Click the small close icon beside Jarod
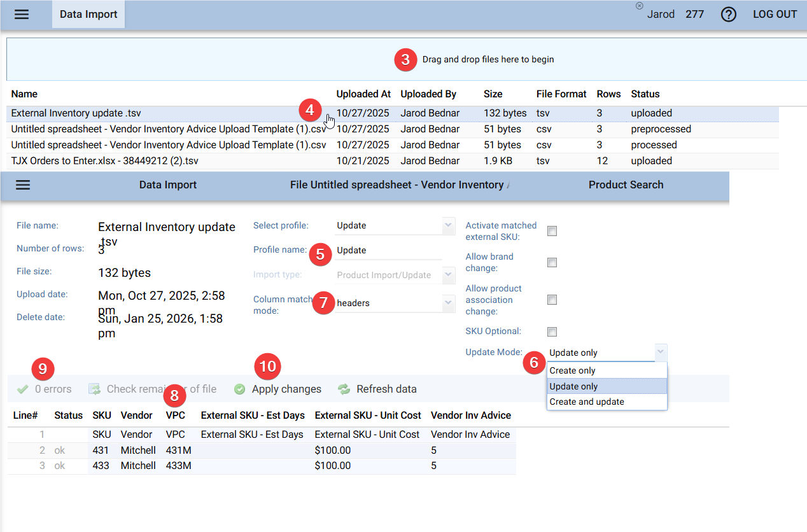 (639, 6)
